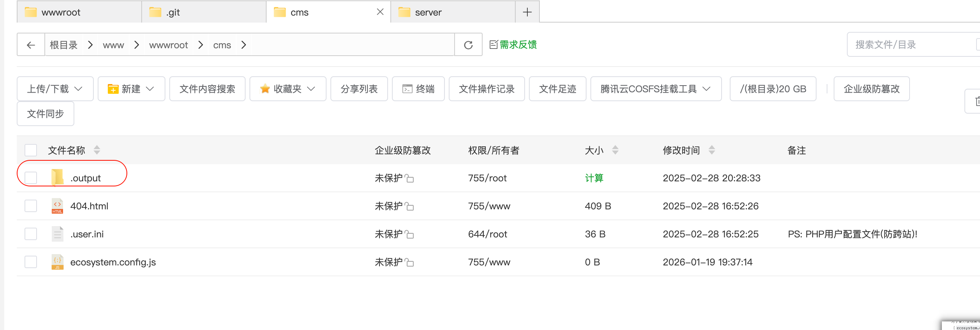
Task: Click 计算 size link for .output
Action: point(594,178)
